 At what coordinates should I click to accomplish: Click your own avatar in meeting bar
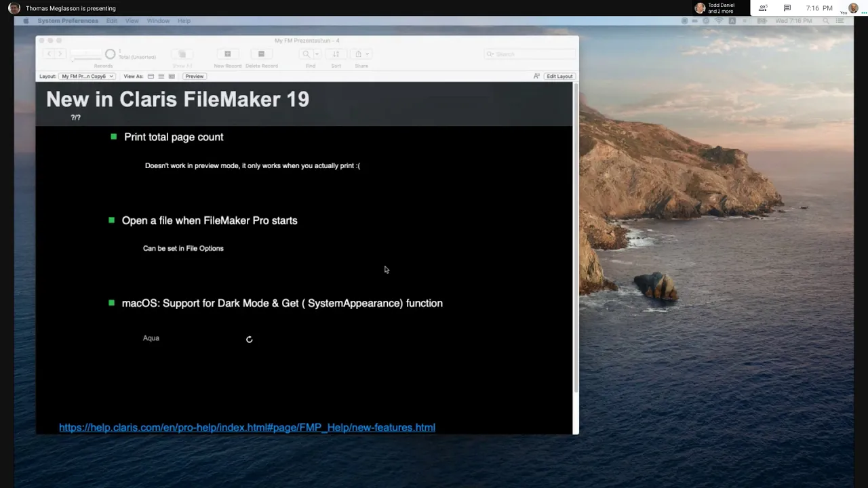[x=853, y=8]
